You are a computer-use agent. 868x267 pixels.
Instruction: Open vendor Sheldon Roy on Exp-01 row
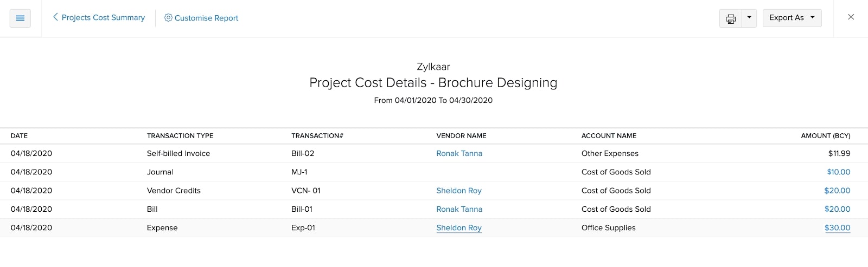(x=458, y=228)
